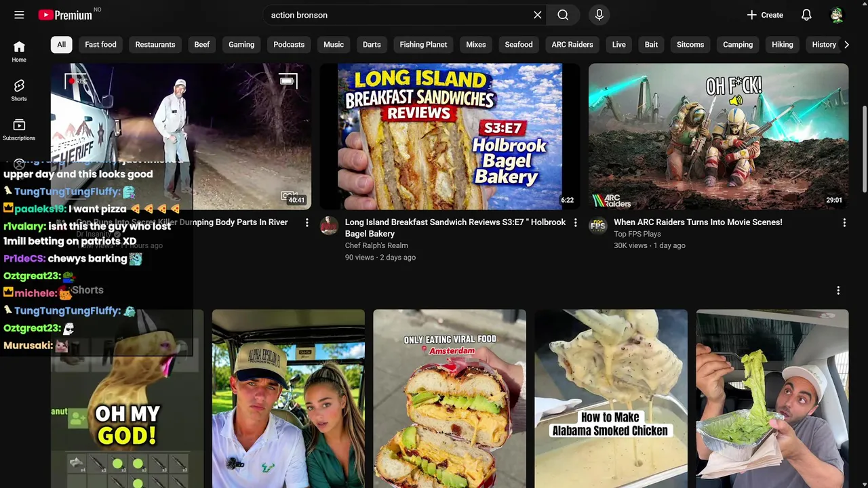
Task: Select the ARC Raiders chip
Action: click(x=572, y=45)
